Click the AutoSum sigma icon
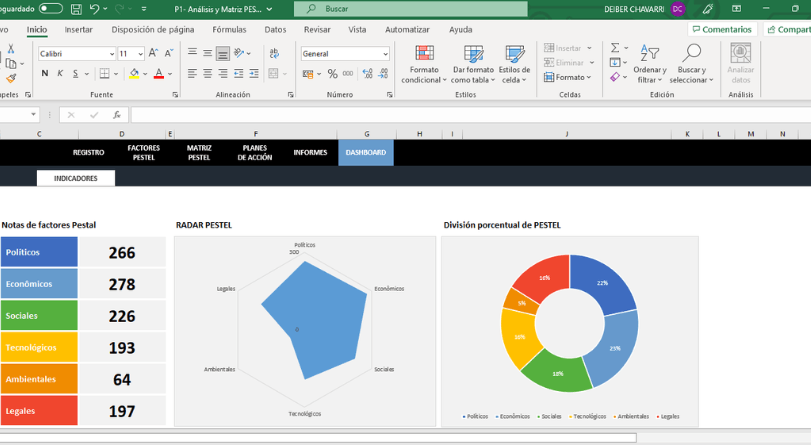The height and width of the screenshot is (445, 811). 615,48
